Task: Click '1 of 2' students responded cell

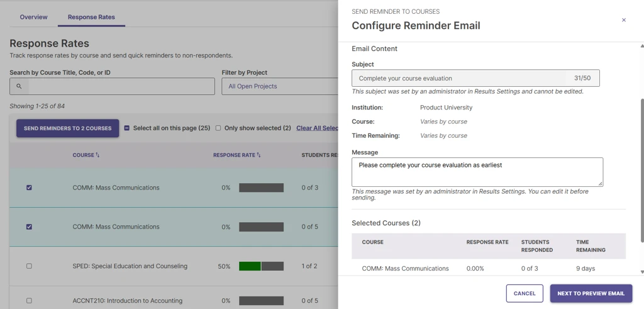Action: point(309,266)
